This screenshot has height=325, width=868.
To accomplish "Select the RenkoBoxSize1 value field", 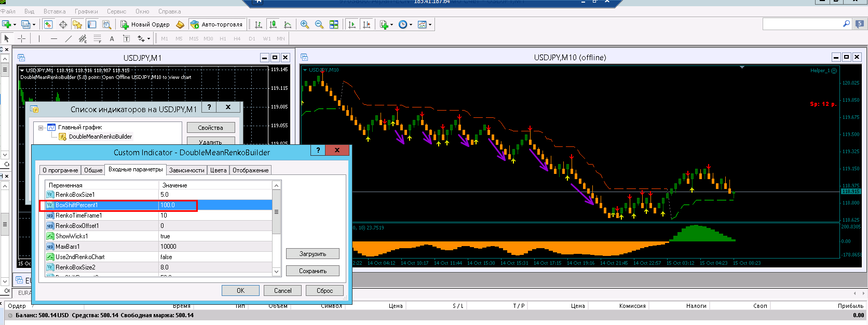I will click(215, 195).
